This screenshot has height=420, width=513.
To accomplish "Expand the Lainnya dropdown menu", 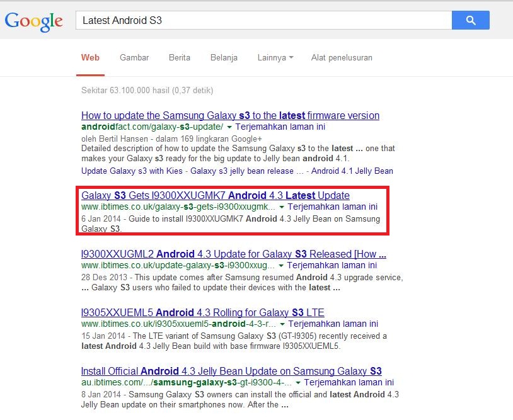I will (275, 57).
